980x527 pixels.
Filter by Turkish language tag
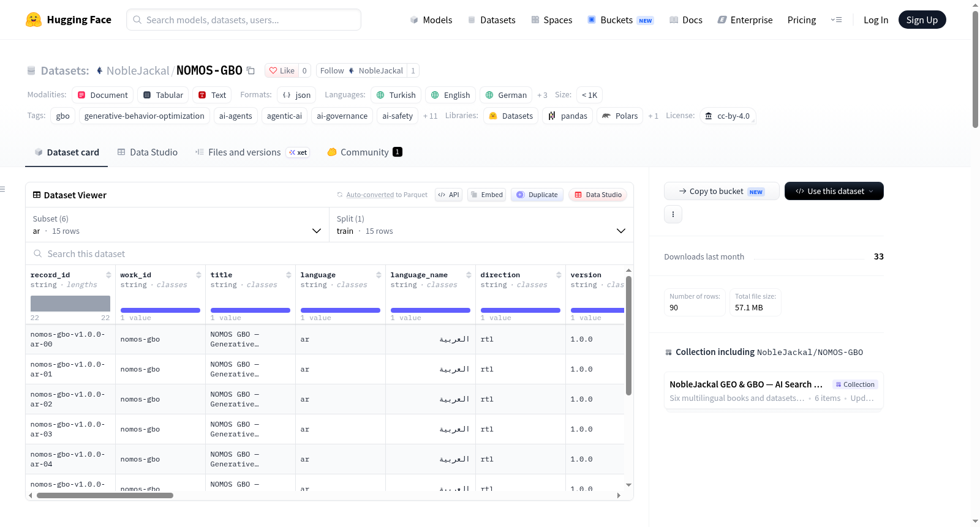[x=396, y=95]
